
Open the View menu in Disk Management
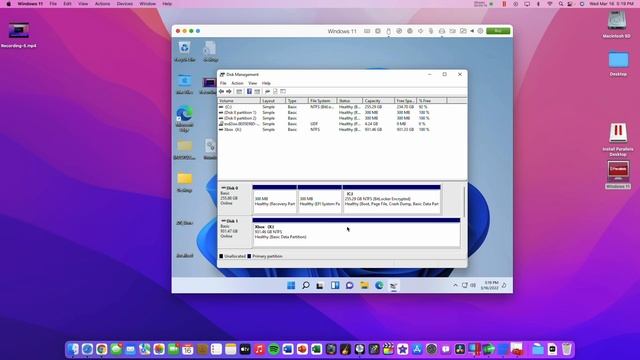click(x=253, y=83)
